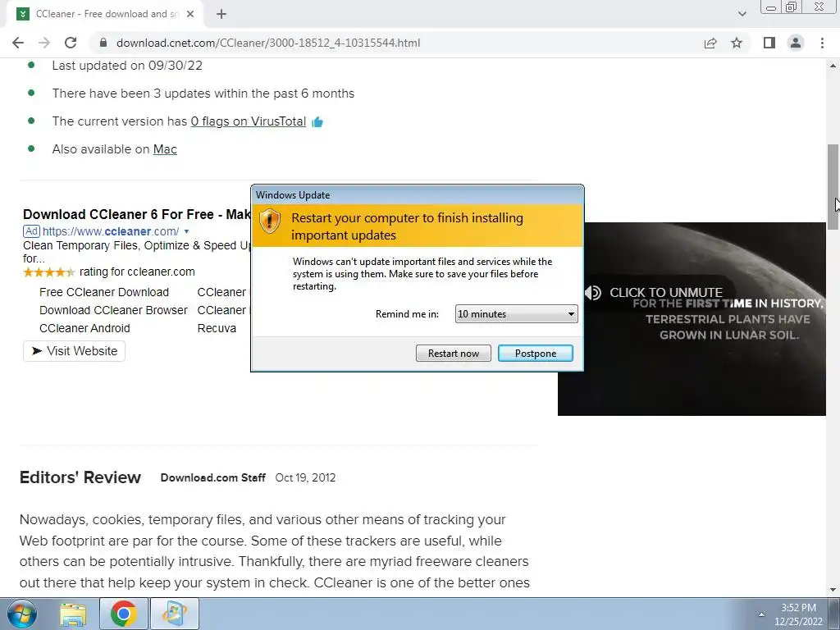Open the browser side panel
This screenshot has height=630, width=840.
(769, 43)
